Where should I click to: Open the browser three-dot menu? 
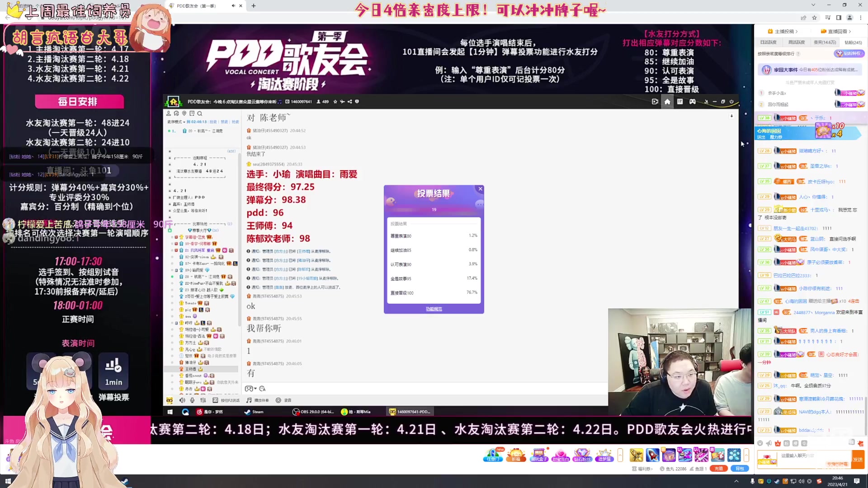[x=861, y=18]
